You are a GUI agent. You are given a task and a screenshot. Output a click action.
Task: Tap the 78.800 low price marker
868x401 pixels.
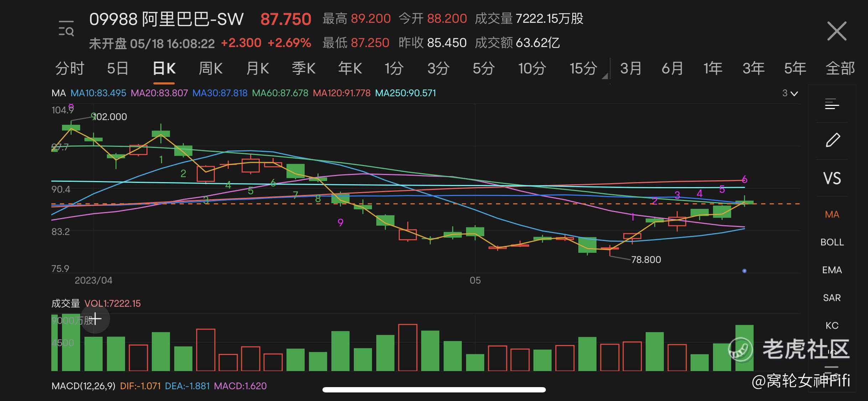[x=646, y=259]
